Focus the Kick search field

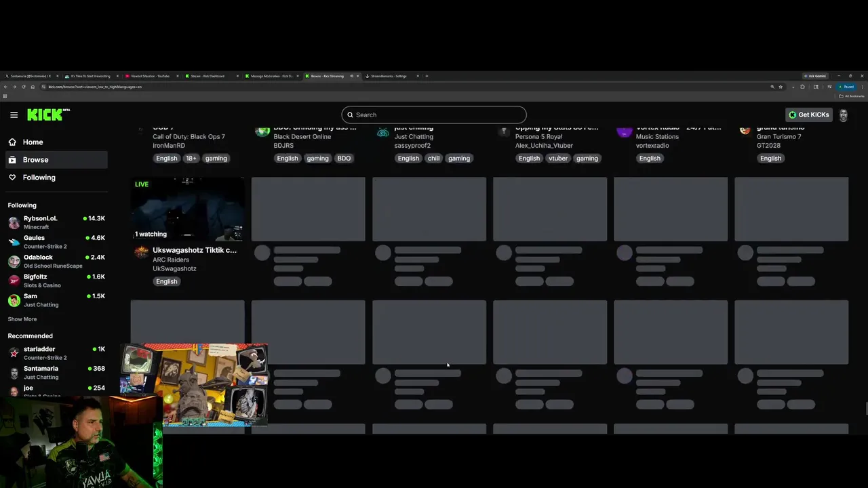coord(434,115)
